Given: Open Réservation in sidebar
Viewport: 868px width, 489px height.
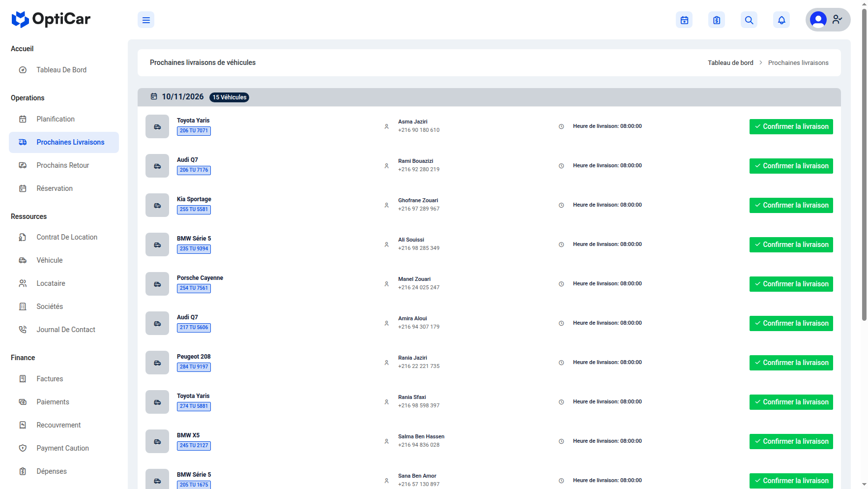Looking at the screenshot, I should click(64, 188).
